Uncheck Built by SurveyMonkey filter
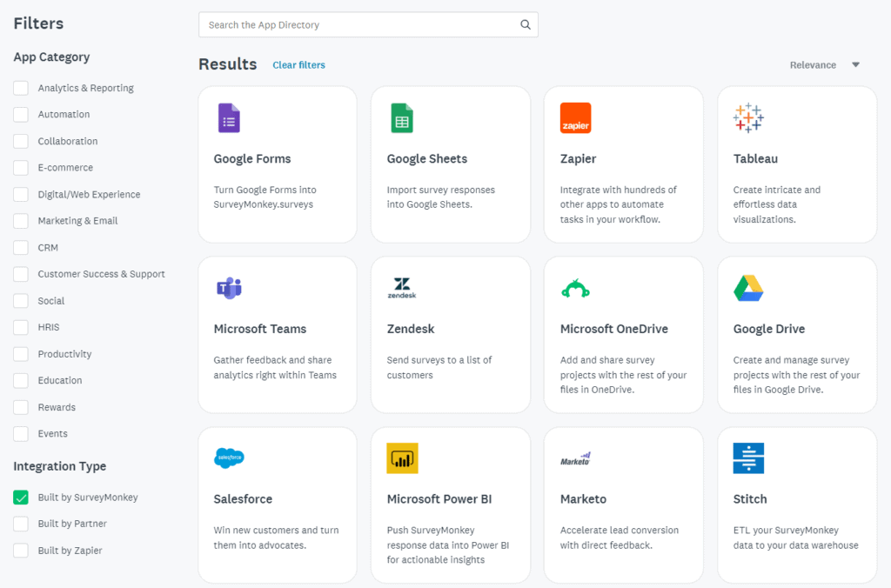The width and height of the screenshot is (891, 588). point(21,498)
